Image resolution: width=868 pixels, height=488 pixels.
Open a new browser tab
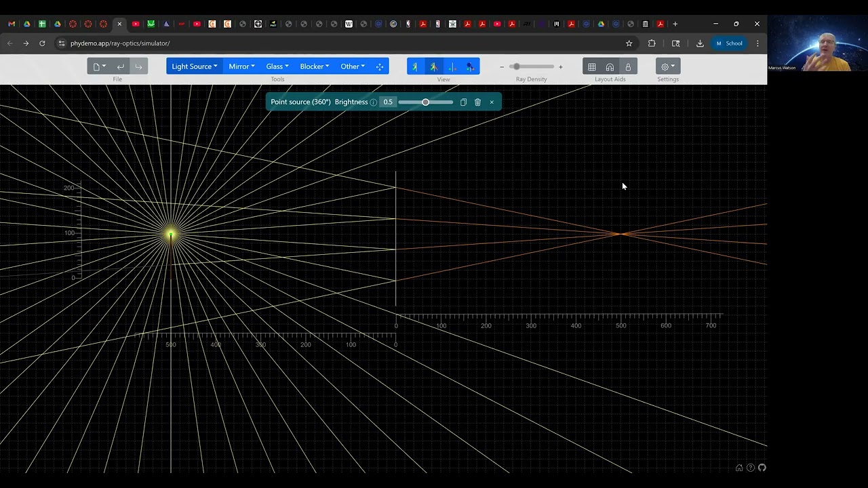[x=675, y=24]
